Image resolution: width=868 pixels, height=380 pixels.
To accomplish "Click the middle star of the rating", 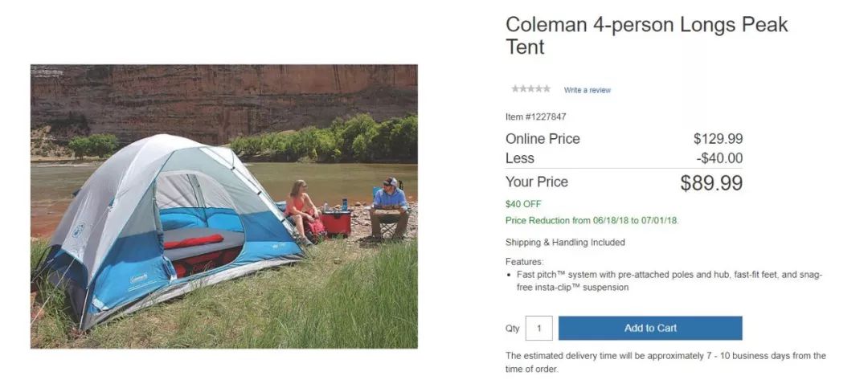I will (x=531, y=89).
